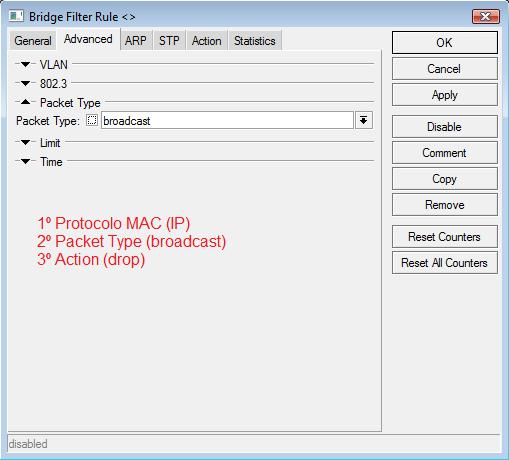Go to the Action tab
This screenshot has height=460, width=509.
click(x=207, y=41)
